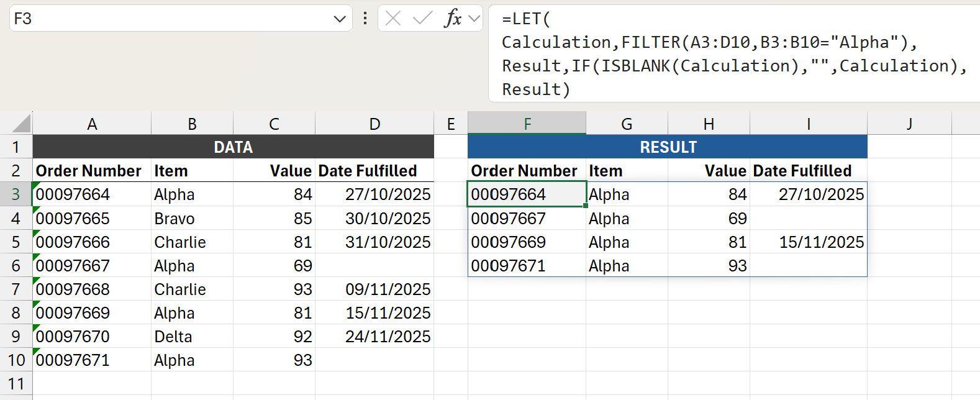The height and width of the screenshot is (400, 980).
Task: Select column G header
Action: 627,124
